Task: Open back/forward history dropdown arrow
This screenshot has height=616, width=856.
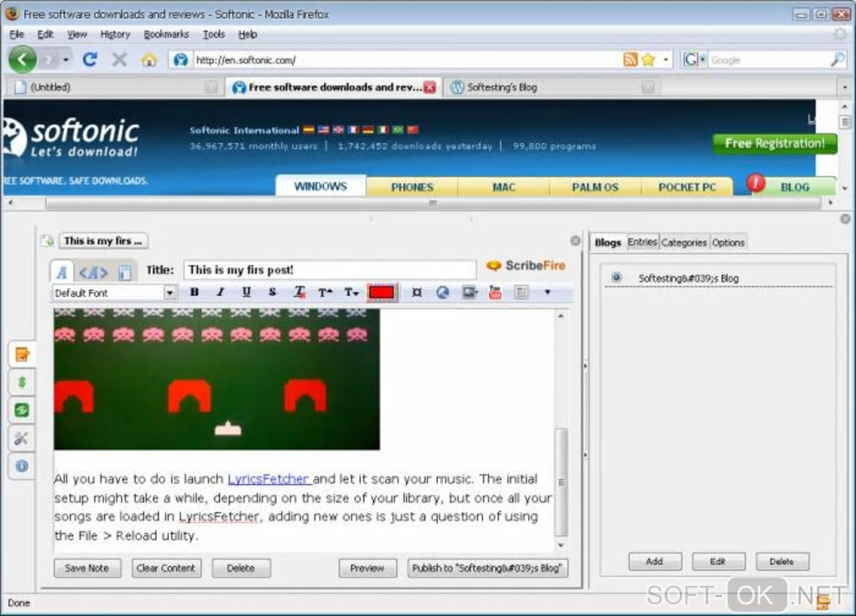Action: point(65,60)
